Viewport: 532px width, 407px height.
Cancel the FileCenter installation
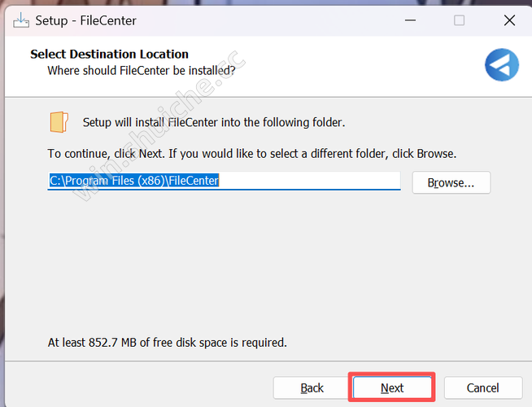point(483,387)
